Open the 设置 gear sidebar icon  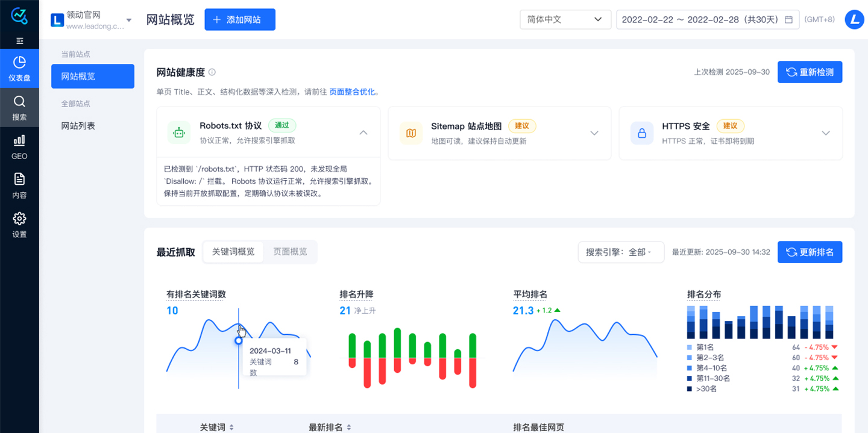pos(19,225)
